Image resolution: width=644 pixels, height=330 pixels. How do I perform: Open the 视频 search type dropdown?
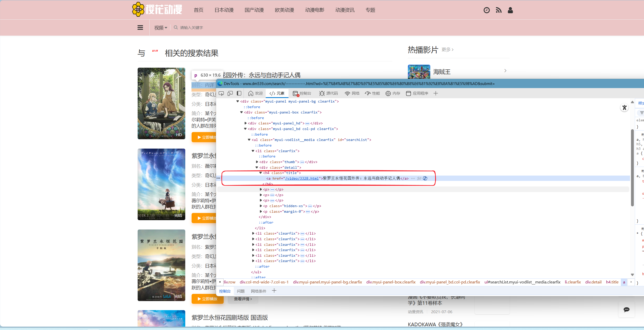(161, 27)
